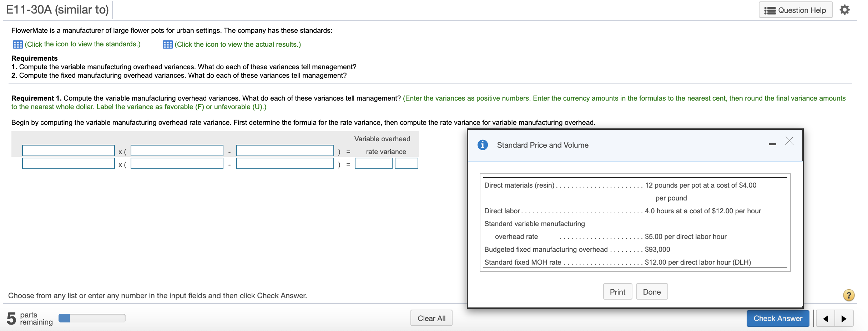Click 'Direct materials (resin)' row label
868x331 pixels.
[519, 185]
